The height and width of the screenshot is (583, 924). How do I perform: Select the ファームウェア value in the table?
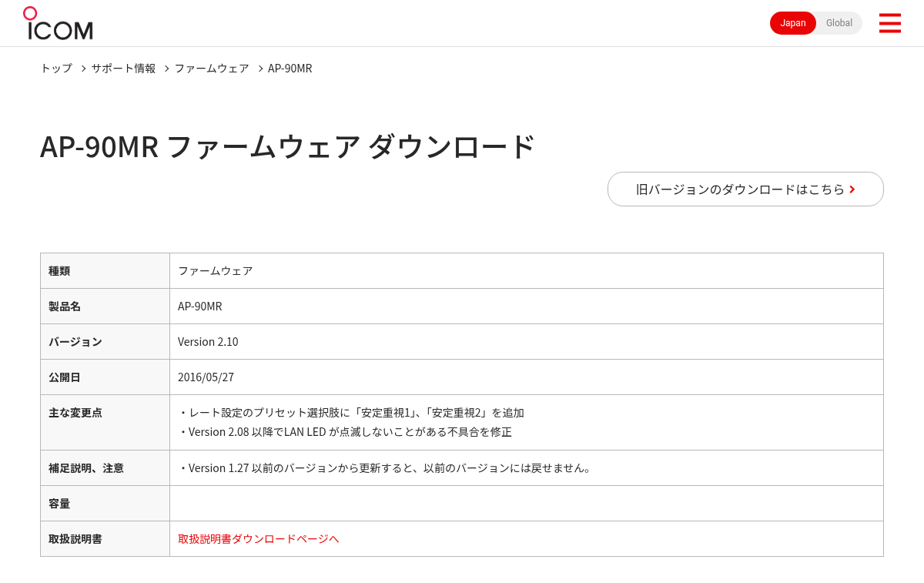point(216,270)
